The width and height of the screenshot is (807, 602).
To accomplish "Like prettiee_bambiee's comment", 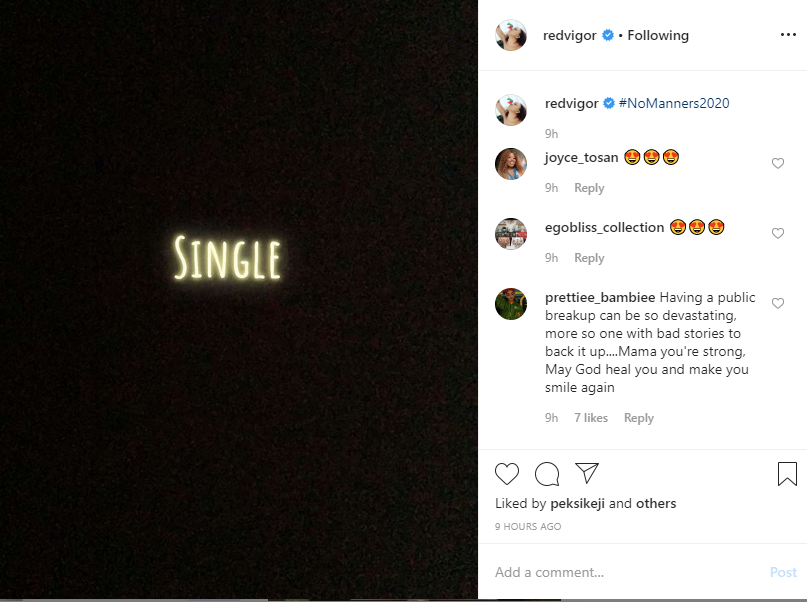I will [778, 303].
